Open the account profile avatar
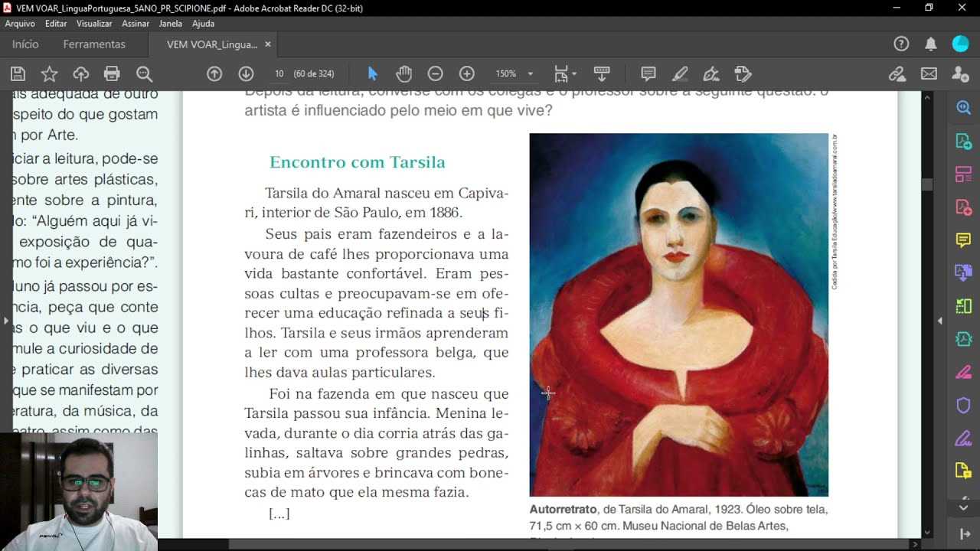The height and width of the screenshot is (551, 980). click(x=960, y=44)
